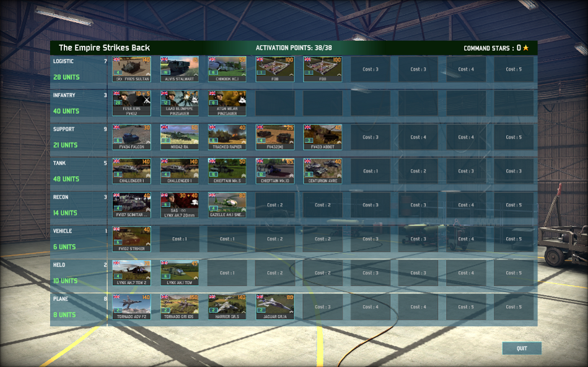Screen dimensions: 588x367
Task: Select the Vehicle row's Cost : 5 slot
Action: coord(514,239)
